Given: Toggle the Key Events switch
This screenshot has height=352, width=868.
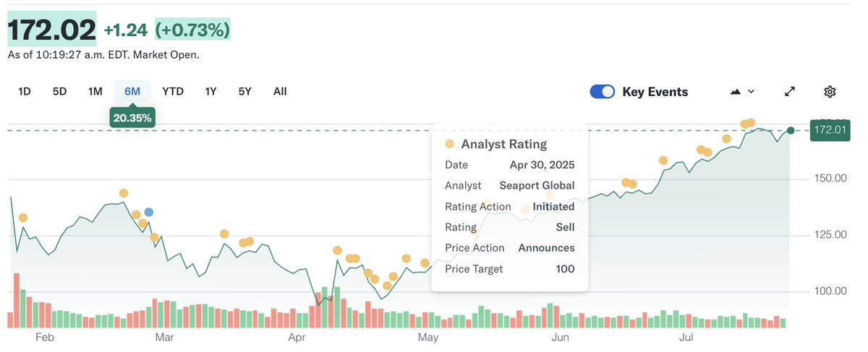Looking at the screenshot, I should coord(603,92).
